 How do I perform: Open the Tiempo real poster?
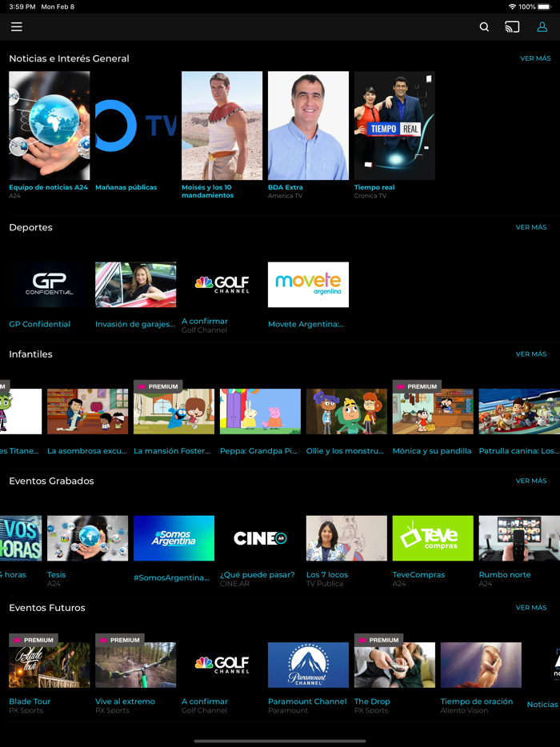tap(394, 126)
